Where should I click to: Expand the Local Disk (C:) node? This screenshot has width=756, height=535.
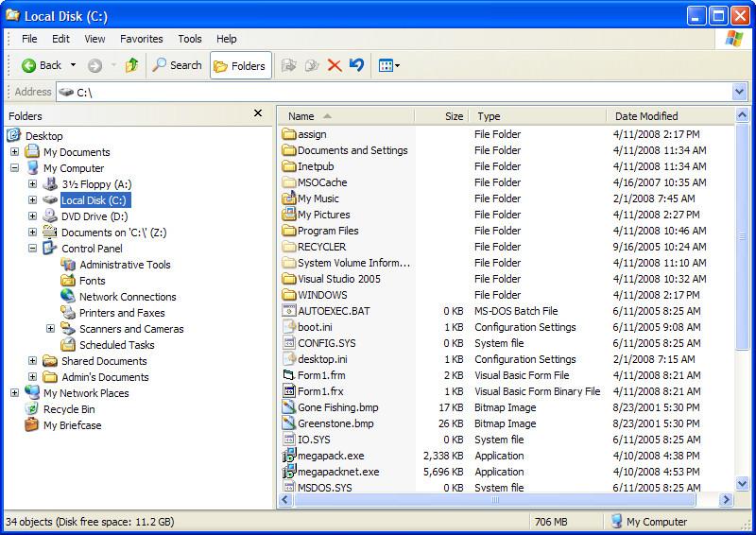(32, 199)
